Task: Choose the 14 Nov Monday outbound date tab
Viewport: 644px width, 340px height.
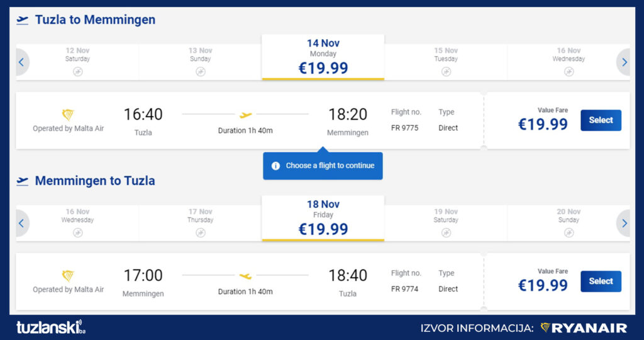Action: 323,57
